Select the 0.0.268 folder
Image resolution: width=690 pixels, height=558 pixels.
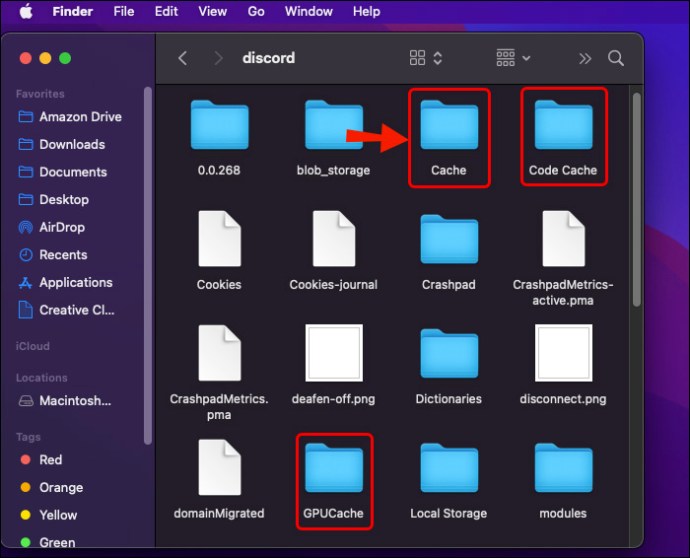click(x=219, y=138)
